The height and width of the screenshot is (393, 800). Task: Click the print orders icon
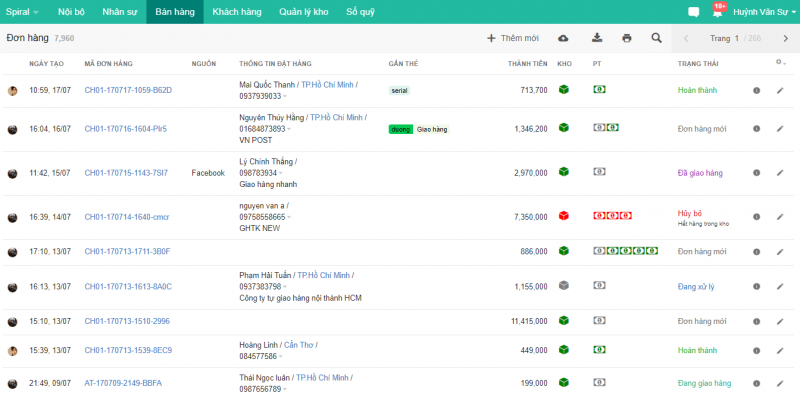click(x=627, y=38)
